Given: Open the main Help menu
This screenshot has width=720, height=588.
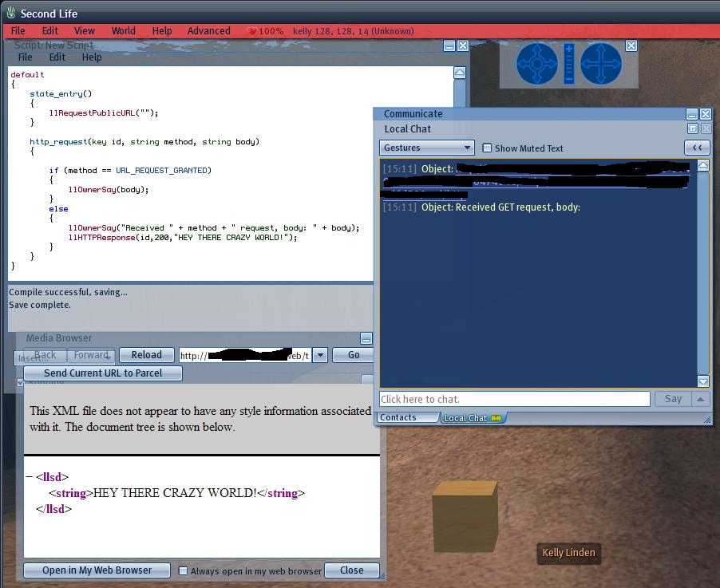Looking at the screenshot, I should click(x=161, y=31).
